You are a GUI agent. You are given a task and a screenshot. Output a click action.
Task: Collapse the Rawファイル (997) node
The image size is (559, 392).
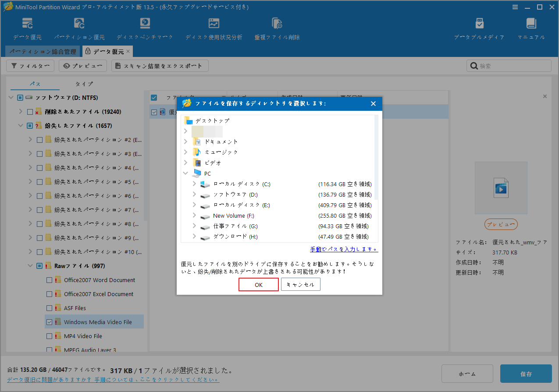pos(30,265)
